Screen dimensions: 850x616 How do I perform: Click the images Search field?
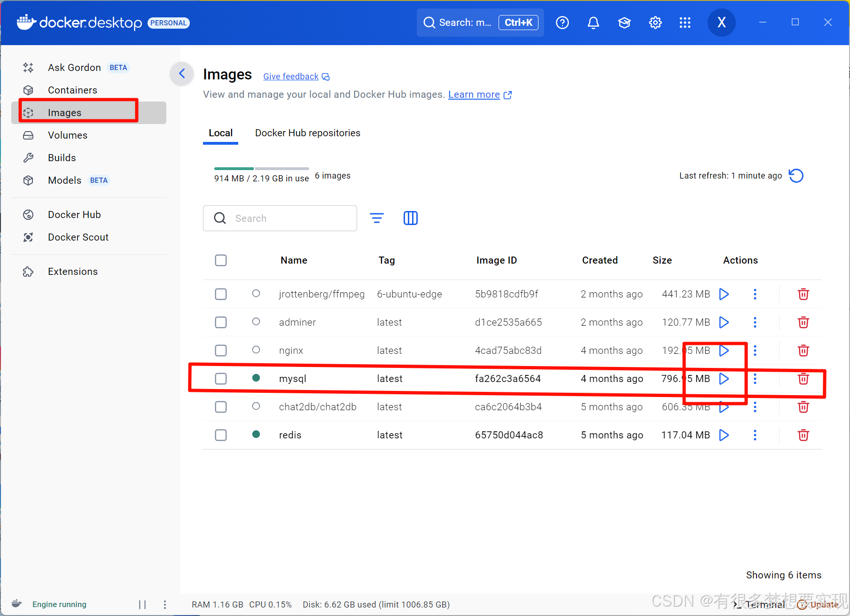[x=280, y=218]
